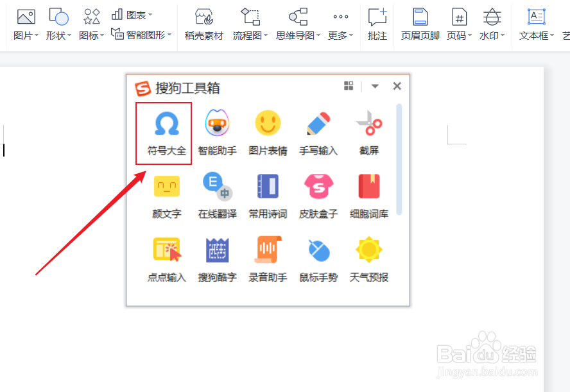The height and width of the screenshot is (392, 570).
Task: Launch the 智能助手 assistant
Action: click(x=217, y=133)
